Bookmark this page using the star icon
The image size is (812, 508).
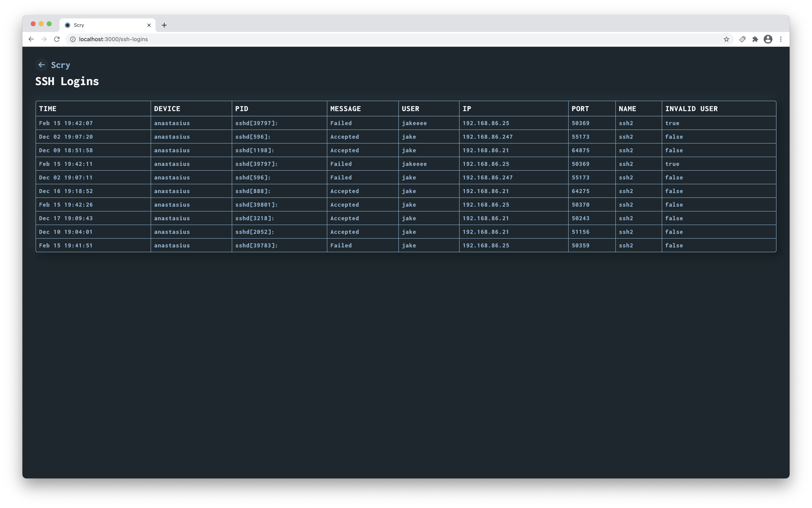coord(726,39)
